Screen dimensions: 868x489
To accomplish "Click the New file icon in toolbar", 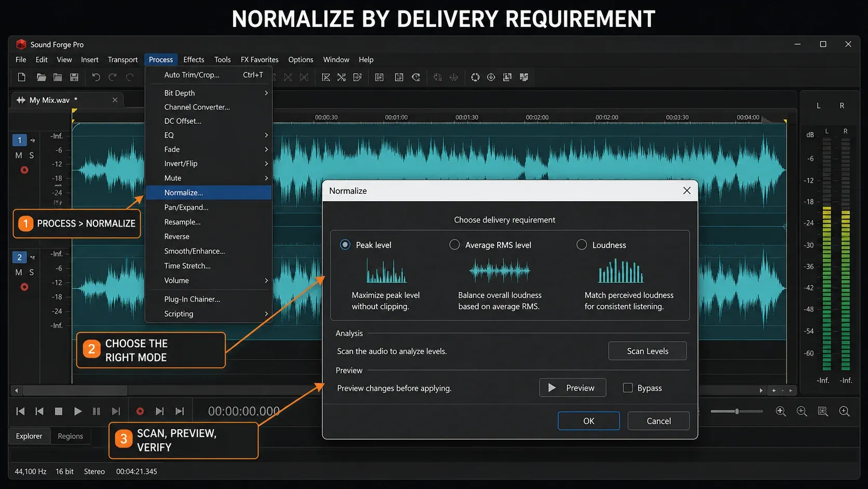I will 22,77.
